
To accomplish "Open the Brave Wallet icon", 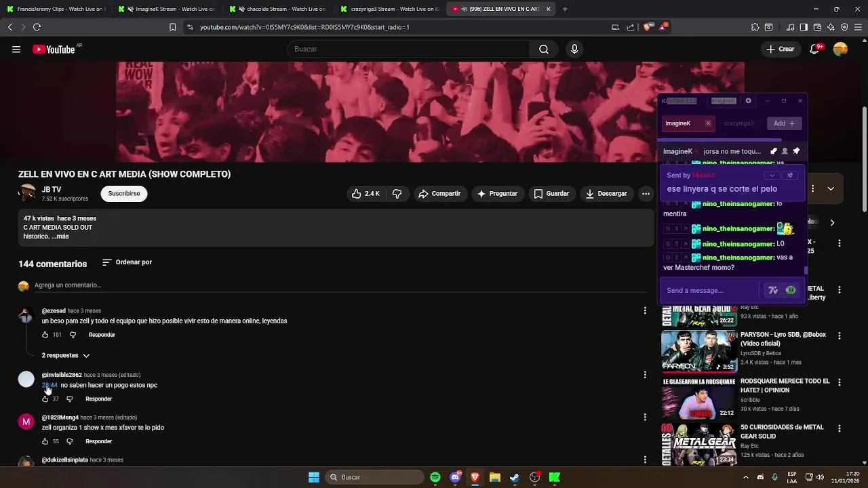I will click(x=817, y=27).
